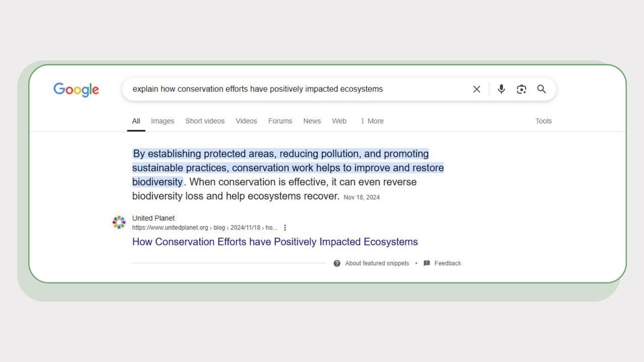Open the News results tab

312,121
